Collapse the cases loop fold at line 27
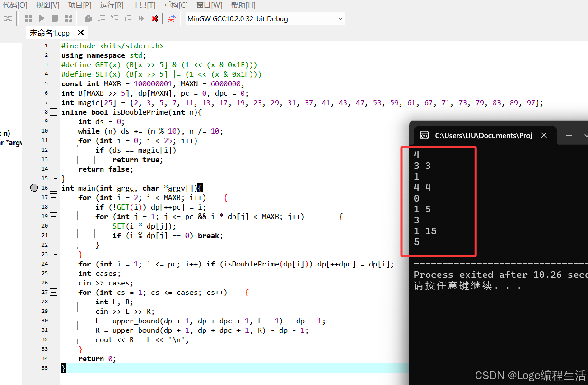588x385 pixels. (x=54, y=292)
